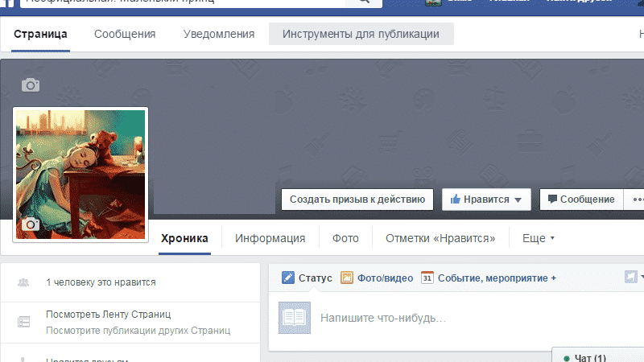Click the Сообщение button
644x362 pixels.
coord(581,200)
